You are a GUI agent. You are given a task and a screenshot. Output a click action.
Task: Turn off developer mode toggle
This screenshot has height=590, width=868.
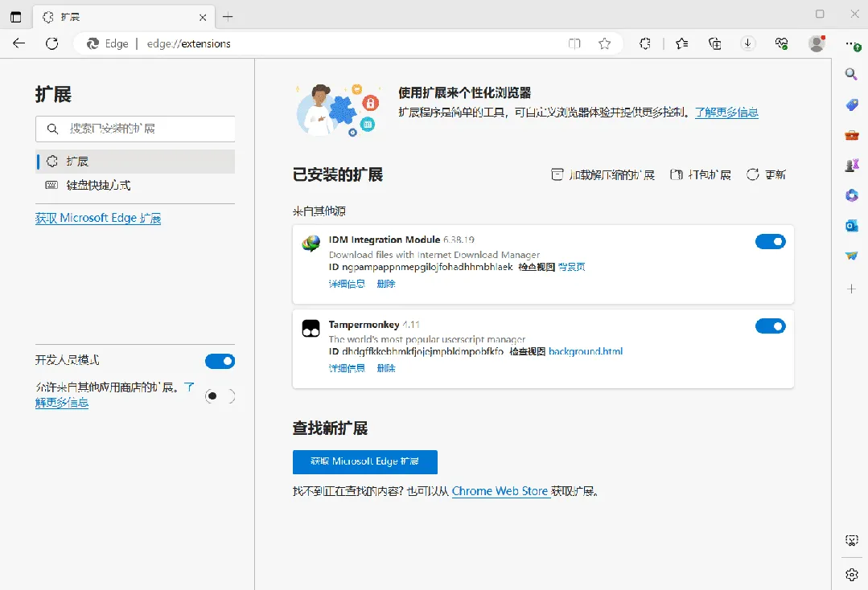[220, 361]
